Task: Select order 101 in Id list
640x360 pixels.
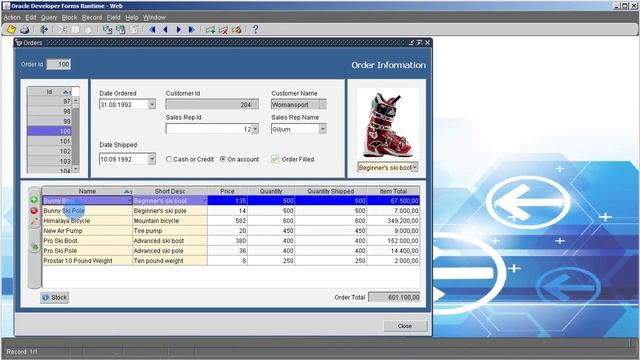Action: pyautogui.click(x=50, y=141)
